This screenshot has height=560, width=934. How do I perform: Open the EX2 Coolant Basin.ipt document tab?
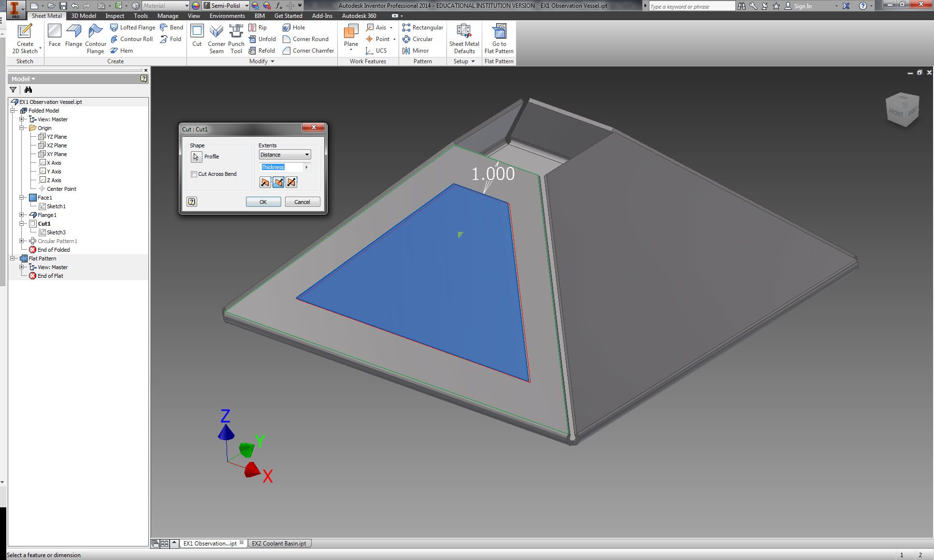tap(279, 544)
